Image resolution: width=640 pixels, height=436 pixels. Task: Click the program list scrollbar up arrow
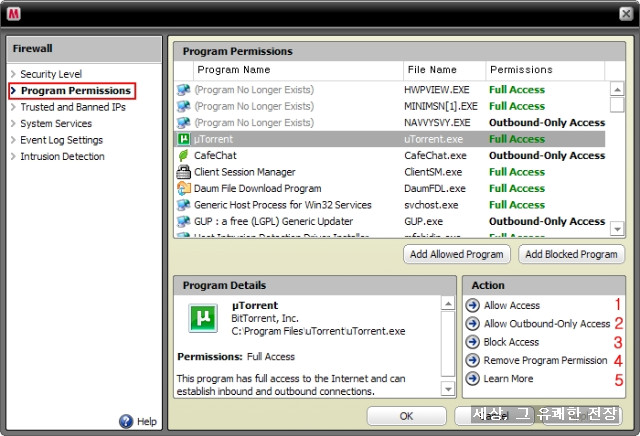pos(617,89)
